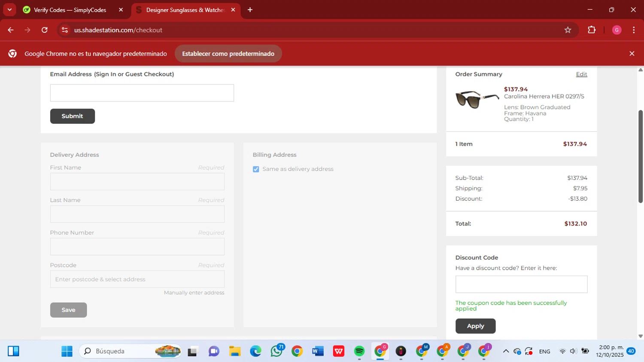Open the clock and date 12/10/2025
This screenshot has height=362, width=644.
(x=610, y=351)
